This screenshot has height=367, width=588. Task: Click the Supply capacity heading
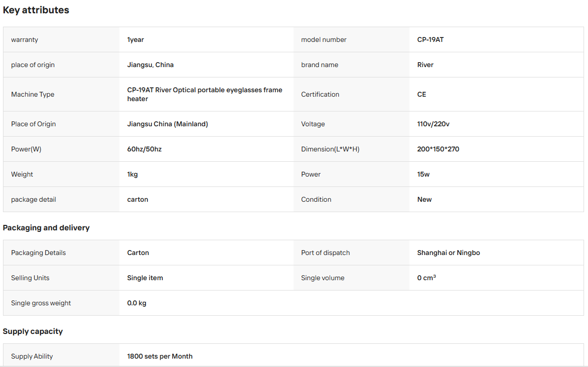33,331
